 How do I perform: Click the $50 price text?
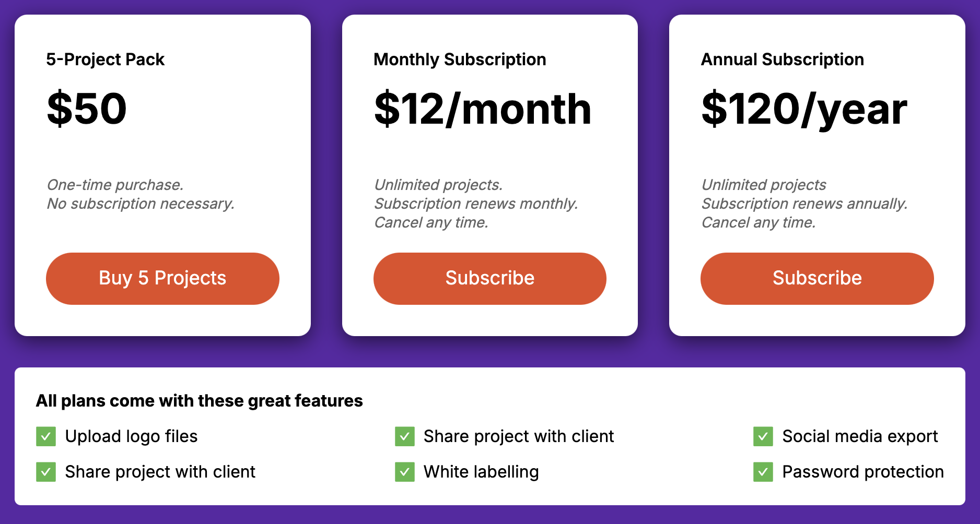pos(87,109)
